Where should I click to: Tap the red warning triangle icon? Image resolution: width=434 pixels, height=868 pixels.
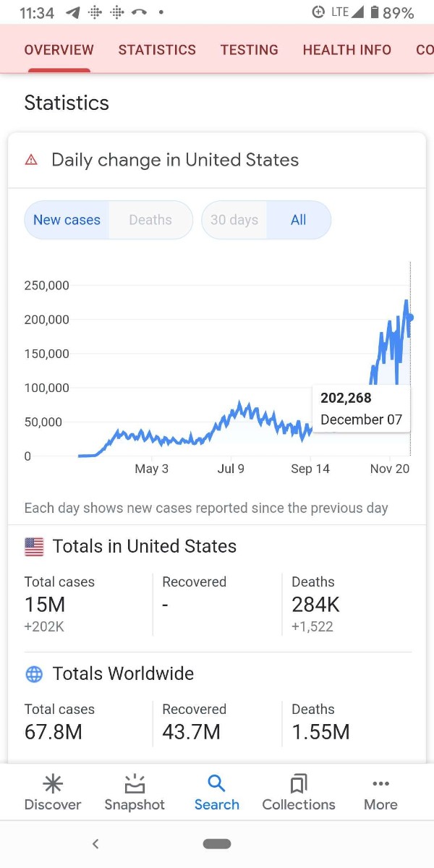click(31, 160)
